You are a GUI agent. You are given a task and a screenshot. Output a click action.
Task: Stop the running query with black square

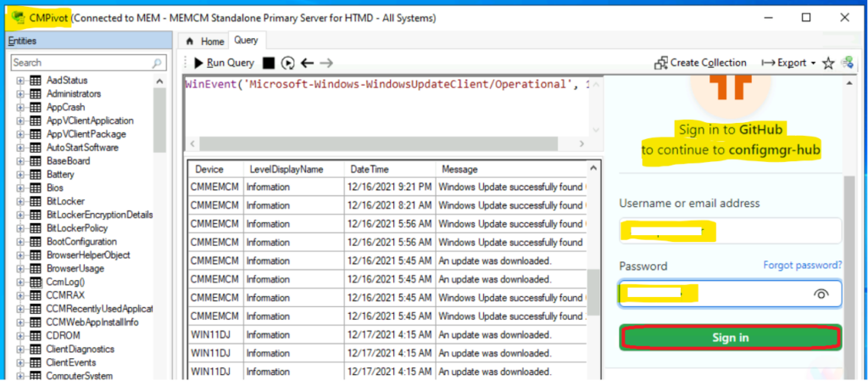(x=269, y=63)
